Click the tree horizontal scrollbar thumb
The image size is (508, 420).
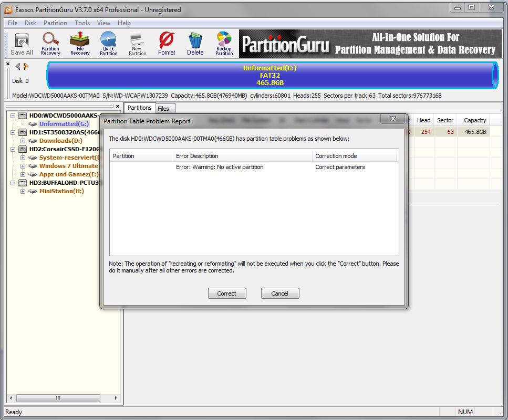pyautogui.click(x=58, y=398)
